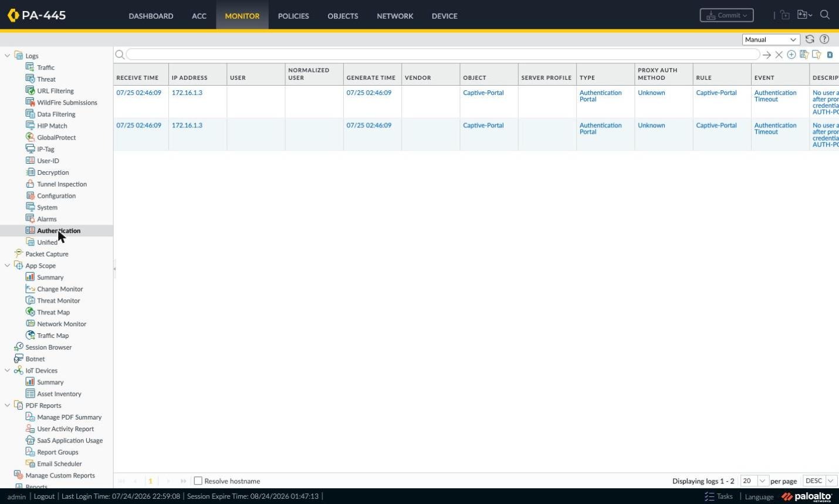Click 172.16.1.3 in the first row

tap(187, 93)
